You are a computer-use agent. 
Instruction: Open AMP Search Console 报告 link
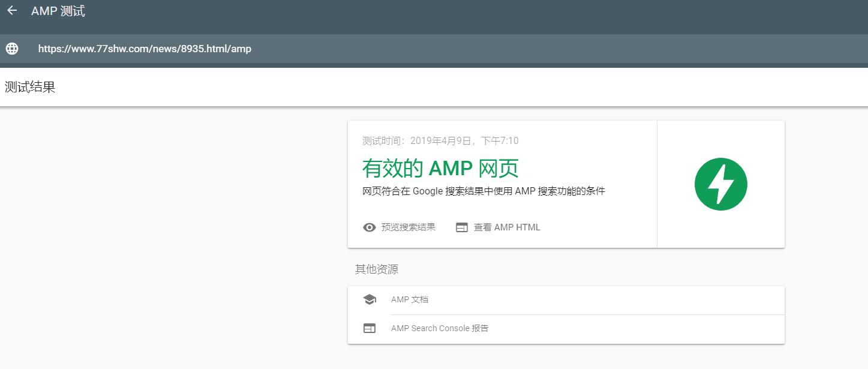point(440,329)
